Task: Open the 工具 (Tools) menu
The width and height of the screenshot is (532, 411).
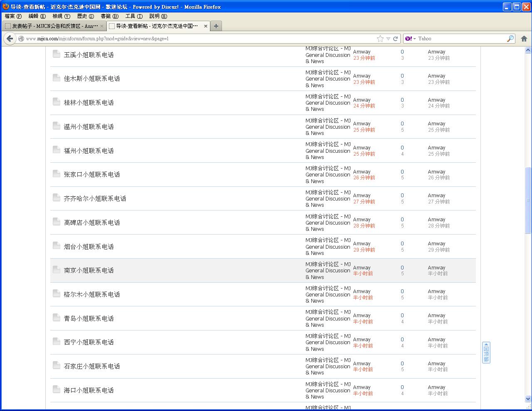Action: pyautogui.click(x=134, y=16)
